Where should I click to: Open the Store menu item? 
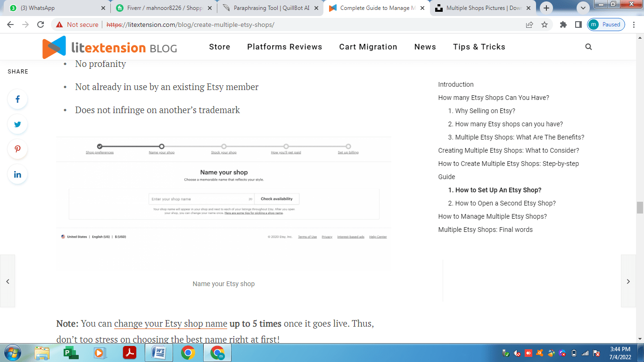220,47
